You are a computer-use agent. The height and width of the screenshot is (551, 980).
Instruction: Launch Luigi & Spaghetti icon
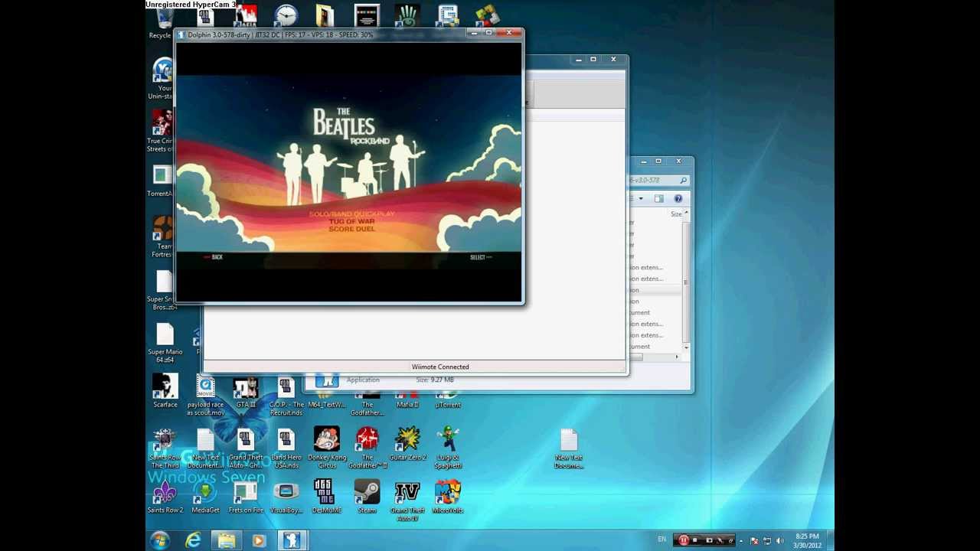coord(448,448)
